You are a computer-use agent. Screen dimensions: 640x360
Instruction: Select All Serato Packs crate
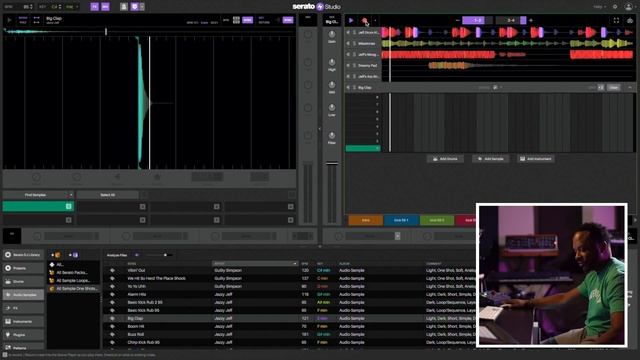(73, 272)
